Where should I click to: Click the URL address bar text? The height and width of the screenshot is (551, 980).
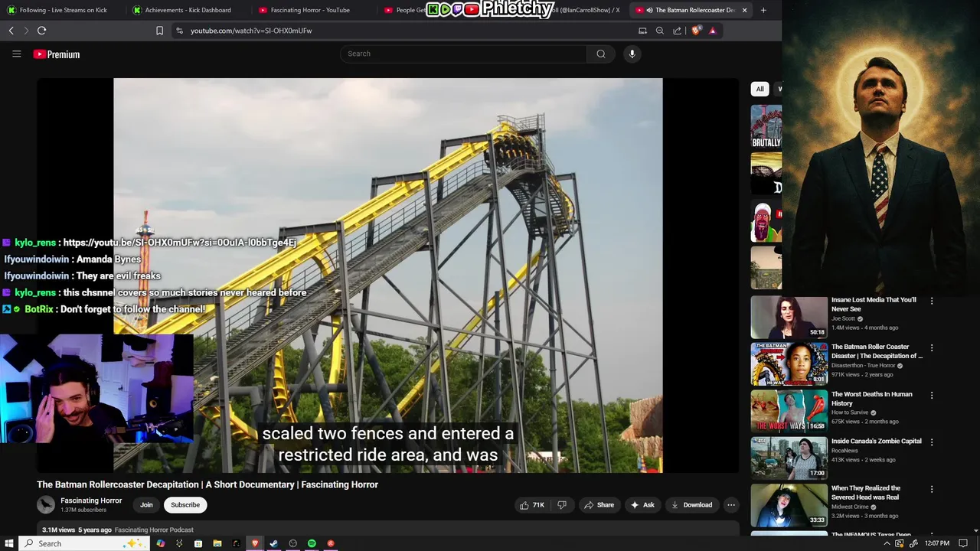pyautogui.click(x=251, y=31)
